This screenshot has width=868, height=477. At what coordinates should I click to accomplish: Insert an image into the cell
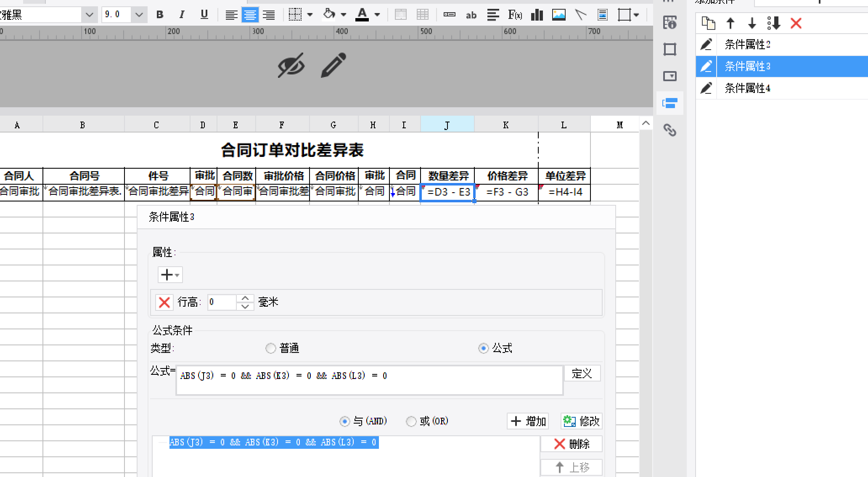[x=558, y=15]
